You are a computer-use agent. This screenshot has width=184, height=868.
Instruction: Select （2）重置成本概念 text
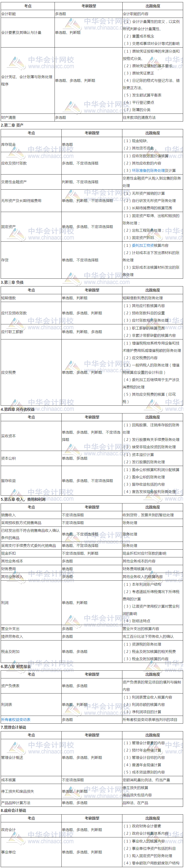click(x=139, y=36)
